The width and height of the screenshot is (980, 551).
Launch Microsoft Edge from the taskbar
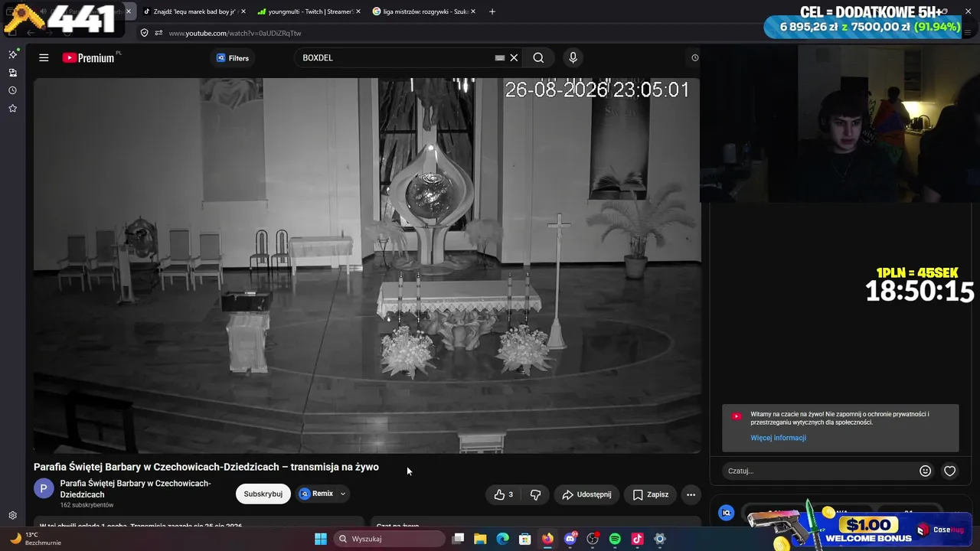point(502,539)
